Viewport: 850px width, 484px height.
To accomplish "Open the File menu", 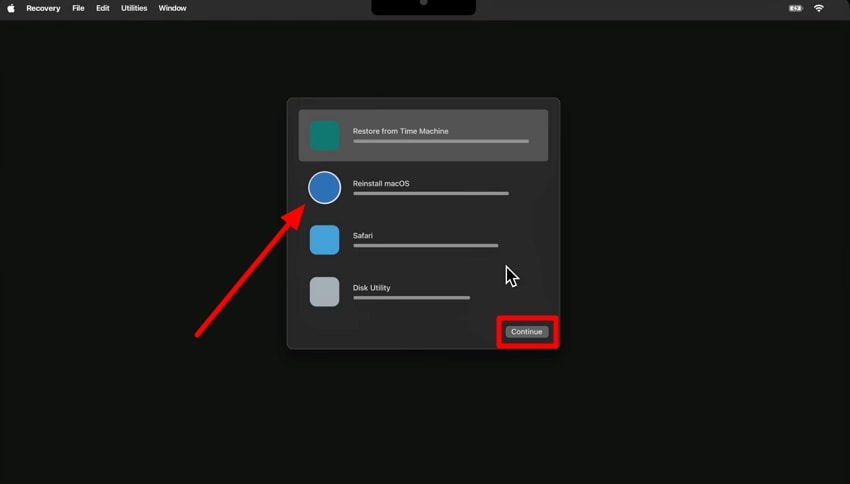I will point(78,8).
